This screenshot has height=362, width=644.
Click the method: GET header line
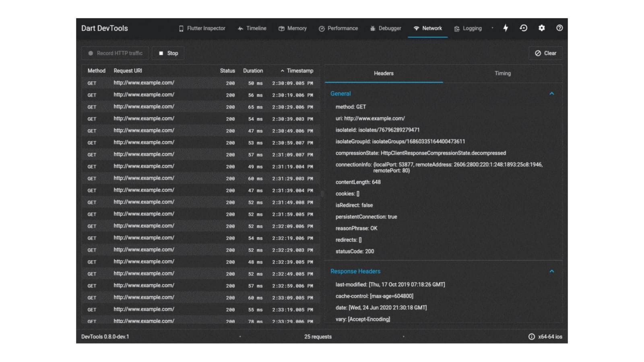click(351, 107)
